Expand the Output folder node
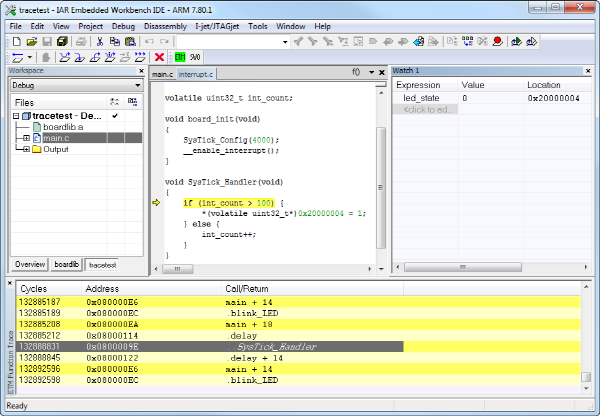The image size is (600, 416). pos(25,149)
